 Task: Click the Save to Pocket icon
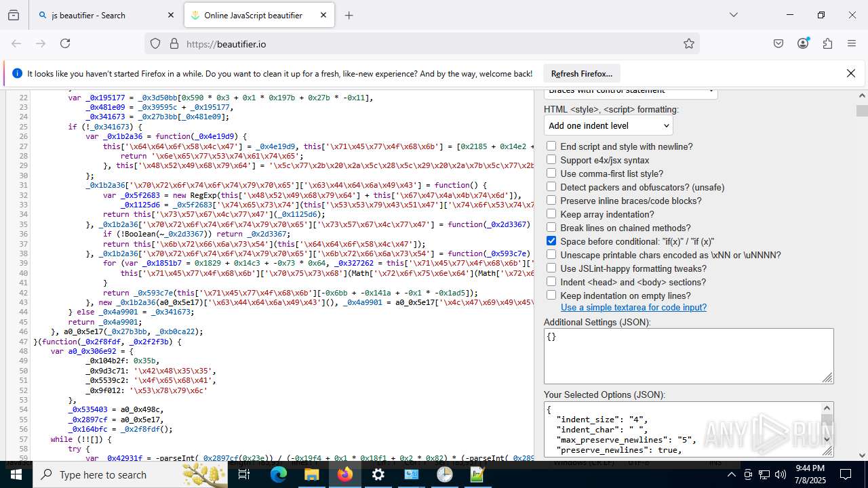pos(778,43)
